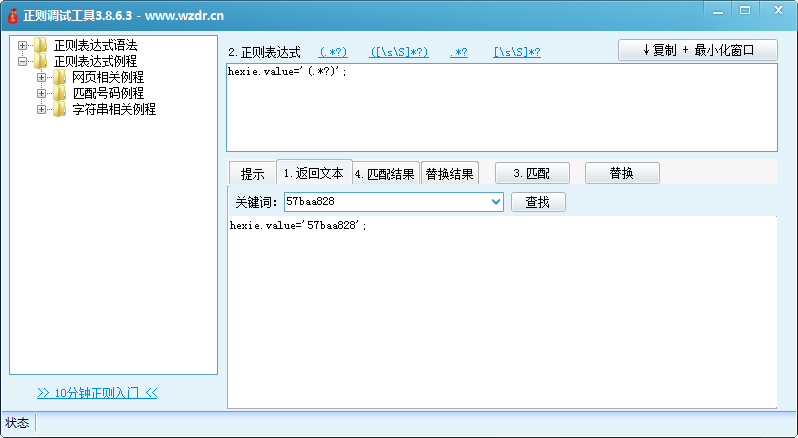Open the 10分钟正则入门 link

pos(97,392)
